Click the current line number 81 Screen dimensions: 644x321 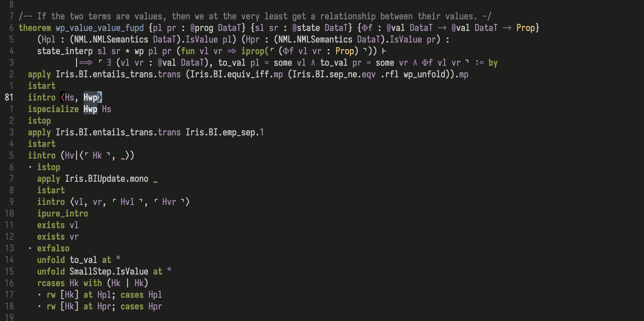pyautogui.click(x=9, y=97)
